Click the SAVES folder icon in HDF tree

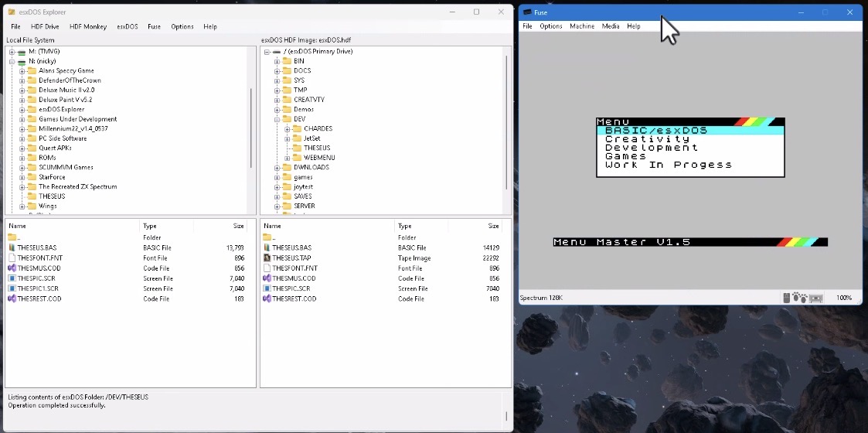287,196
